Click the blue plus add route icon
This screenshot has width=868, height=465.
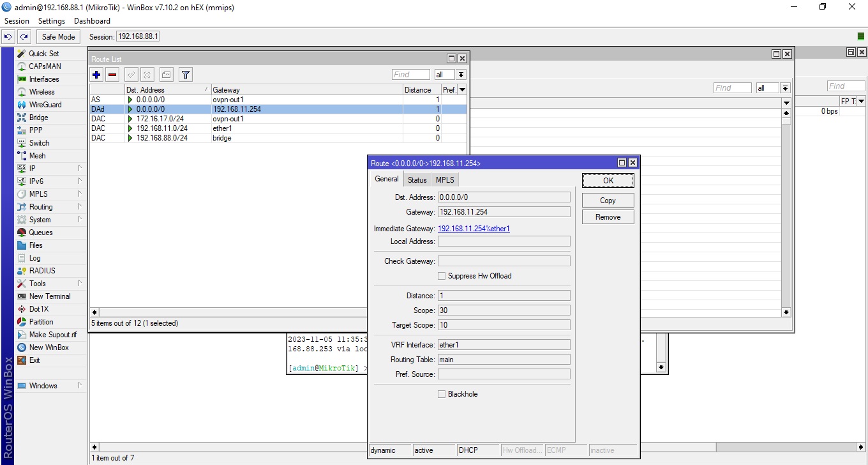(96, 75)
